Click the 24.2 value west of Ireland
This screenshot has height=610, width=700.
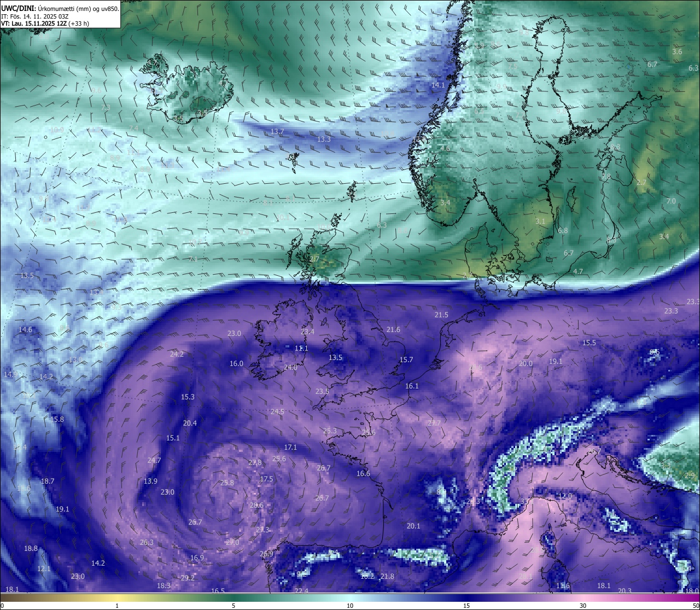(177, 355)
